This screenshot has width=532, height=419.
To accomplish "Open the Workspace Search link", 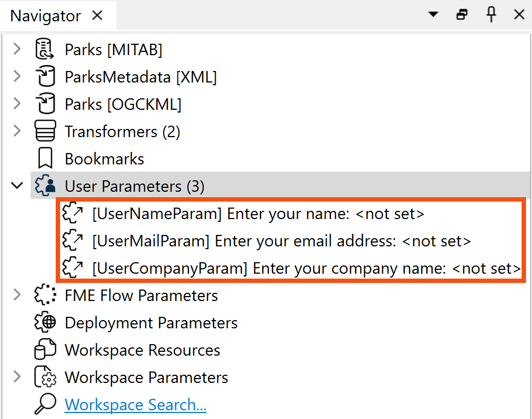I will point(135,404).
